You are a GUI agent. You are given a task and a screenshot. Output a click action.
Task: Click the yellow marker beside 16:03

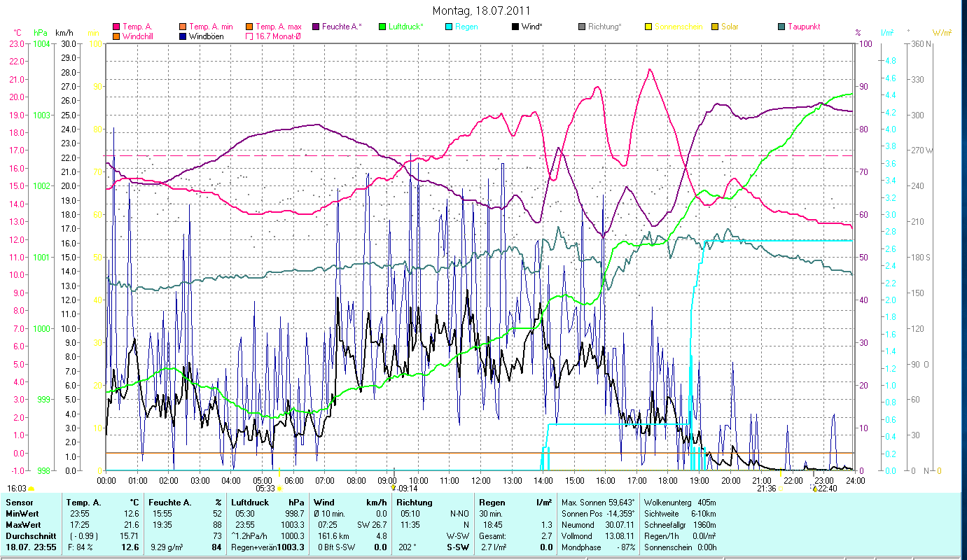[31, 489]
